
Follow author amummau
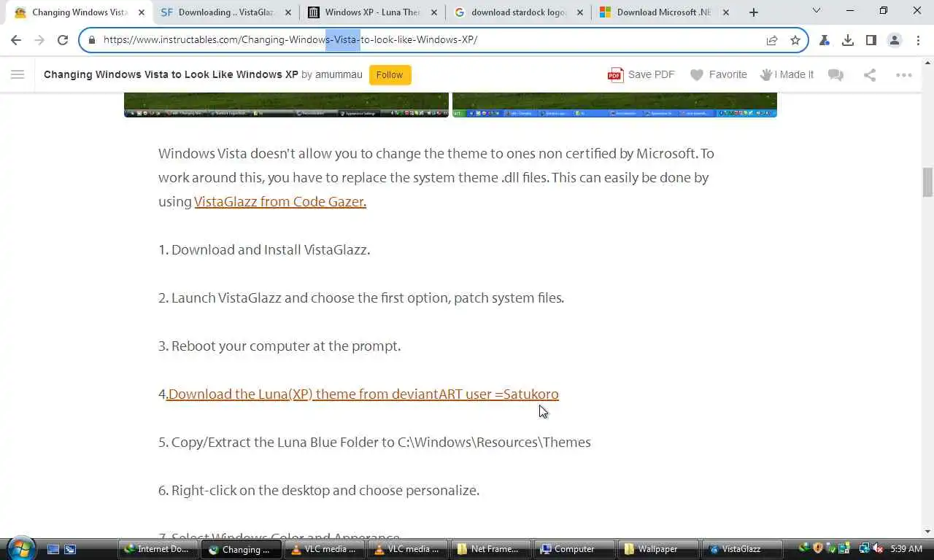coord(390,74)
